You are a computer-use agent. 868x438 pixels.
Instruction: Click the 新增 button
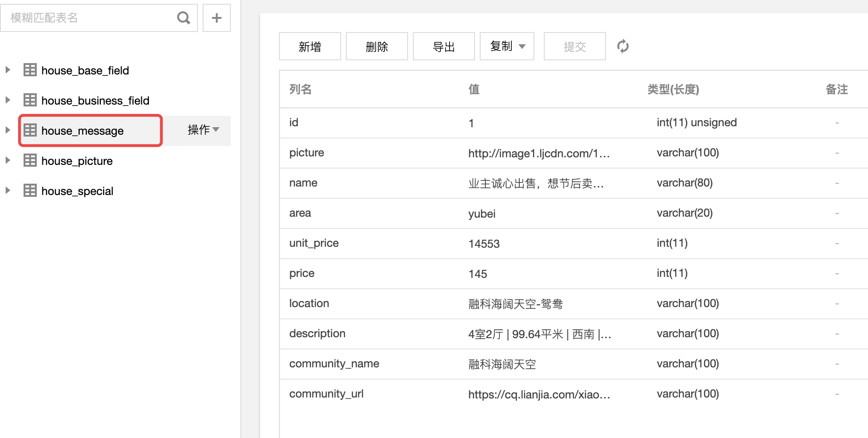pyautogui.click(x=310, y=46)
